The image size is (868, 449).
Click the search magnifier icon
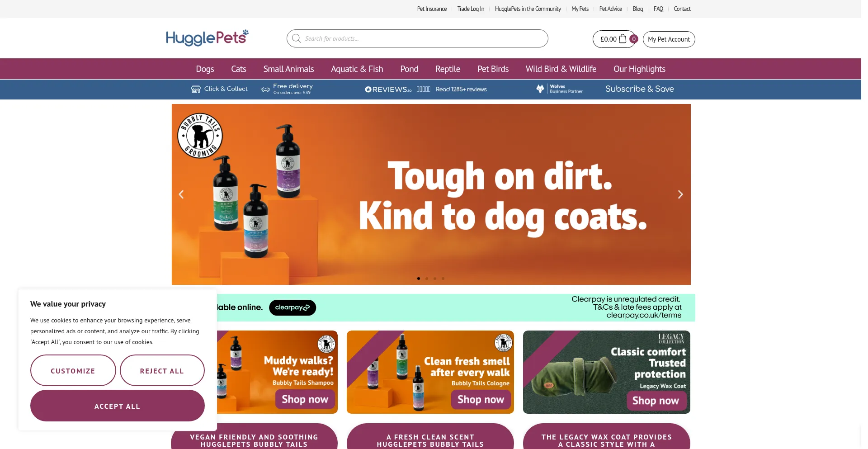297,38
